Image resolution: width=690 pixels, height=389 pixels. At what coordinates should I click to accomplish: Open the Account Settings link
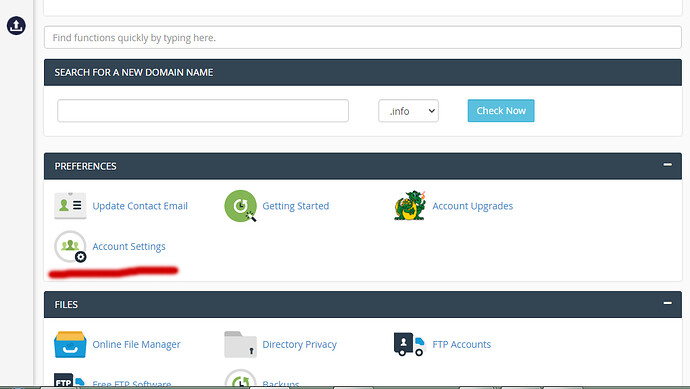(x=129, y=246)
